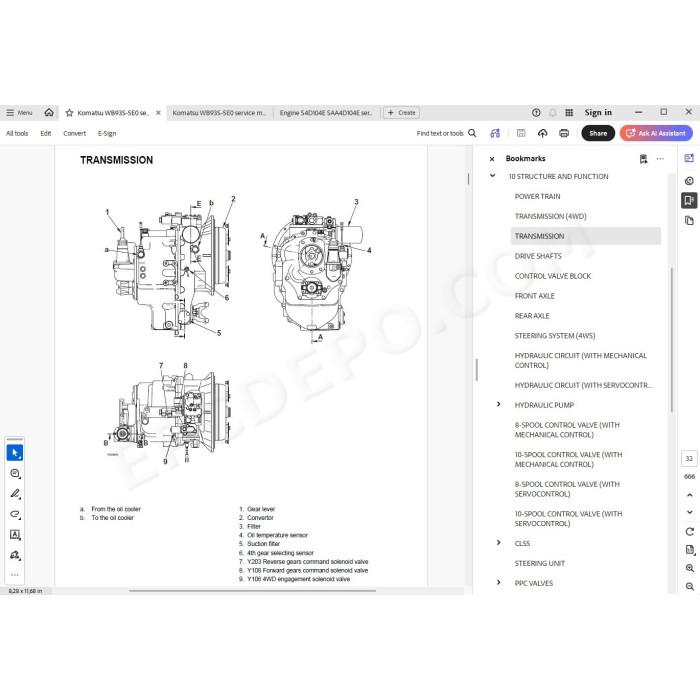Image resolution: width=700 pixels, height=700 pixels.
Task: Open AI Assistant panel icon in right rail
Action: tap(689, 158)
